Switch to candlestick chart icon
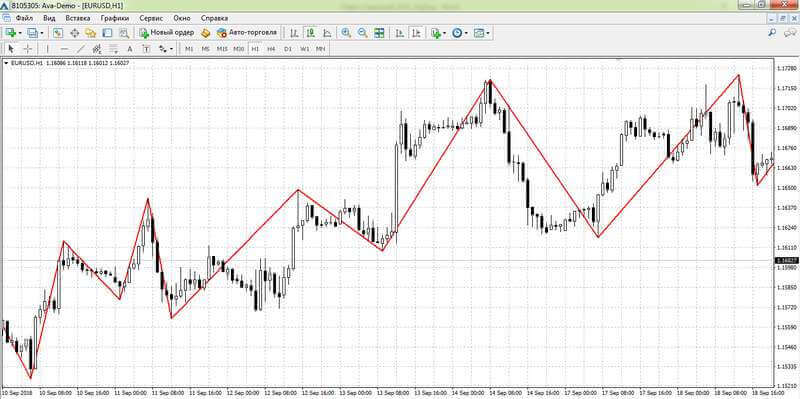800x399 pixels. coord(310,33)
